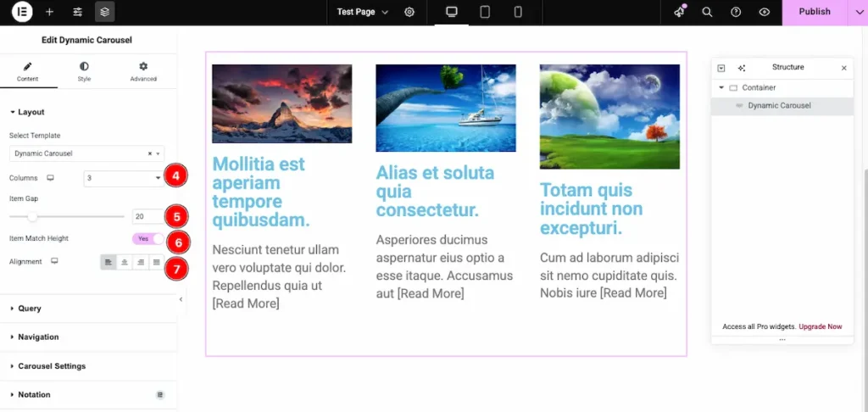868x412 pixels.
Task: Switch to mobile preview mode
Action: (x=517, y=12)
